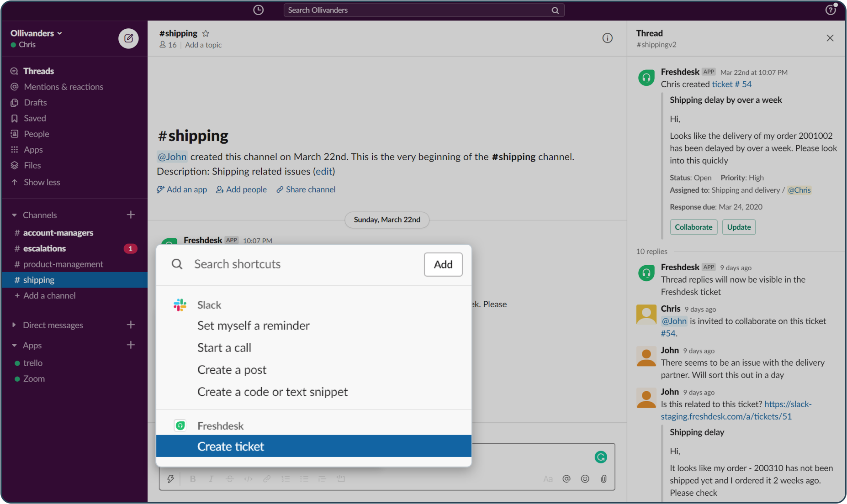Click the attach file paperclip icon
This screenshot has height=504, width=847.
click(x=603, y=478)
